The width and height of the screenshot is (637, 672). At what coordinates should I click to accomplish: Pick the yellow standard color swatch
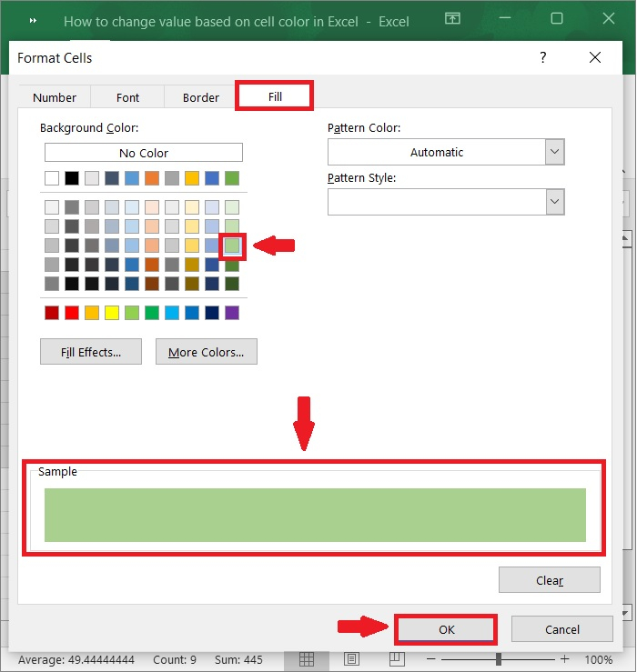[112, 313]
